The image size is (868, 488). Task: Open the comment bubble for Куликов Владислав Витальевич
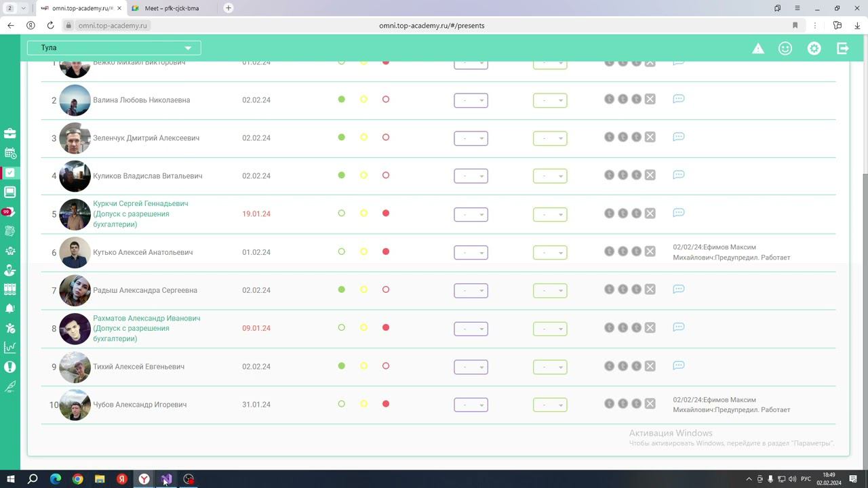coord(678,175)
